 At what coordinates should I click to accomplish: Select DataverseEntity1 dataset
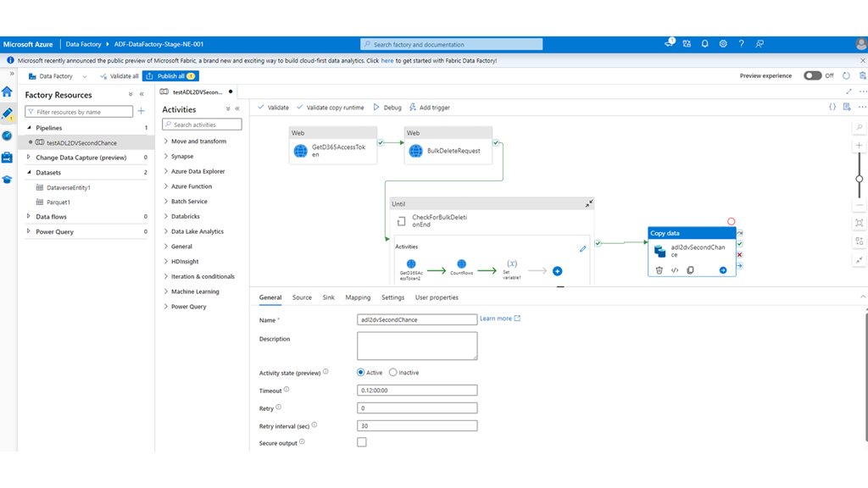pos(69,187)
